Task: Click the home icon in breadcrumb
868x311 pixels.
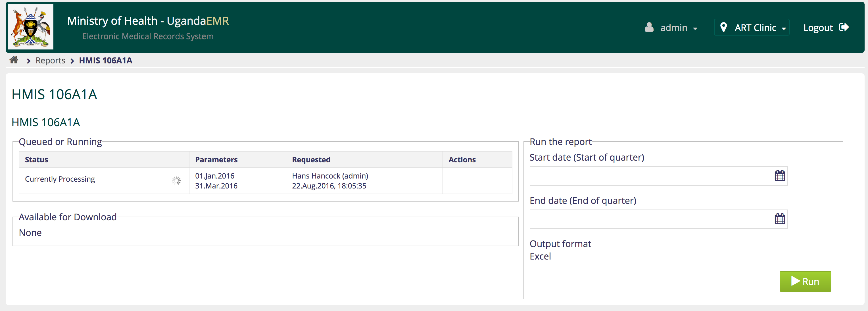Action: [14, 60]
